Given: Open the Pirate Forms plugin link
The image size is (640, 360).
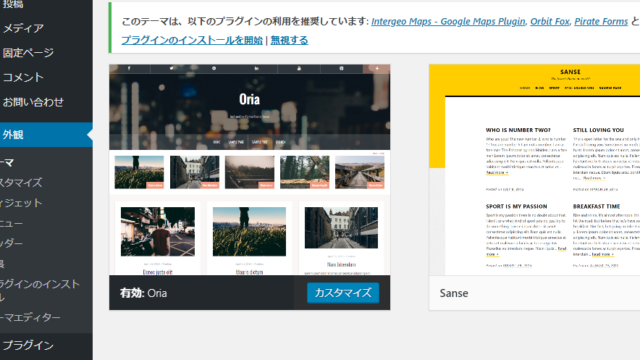Looking at the screenshot, I should click(x=601, y=22).
